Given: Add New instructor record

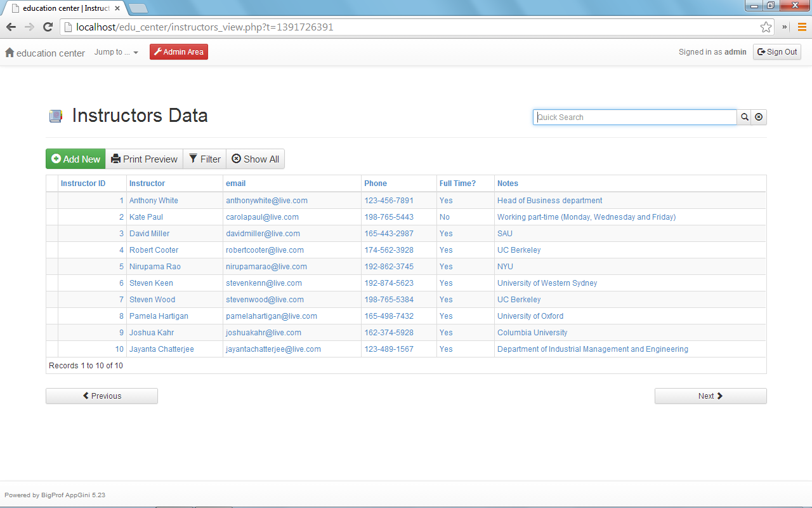Looking at the screenshot, I should 75,159.
